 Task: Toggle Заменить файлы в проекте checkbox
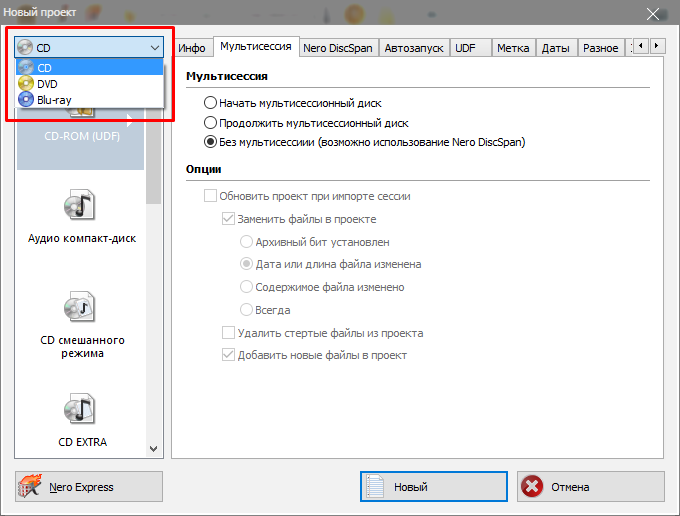click(x=299, y=219)
